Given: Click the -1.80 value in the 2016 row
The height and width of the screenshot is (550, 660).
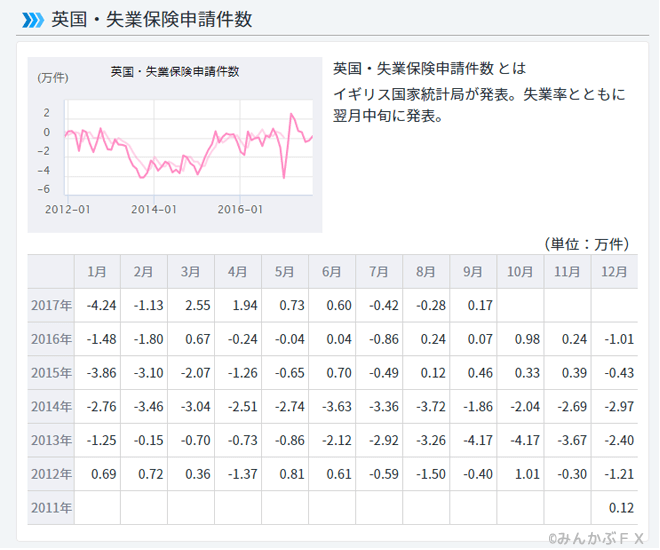Looking at the screenshot, I should click(149, 339).
